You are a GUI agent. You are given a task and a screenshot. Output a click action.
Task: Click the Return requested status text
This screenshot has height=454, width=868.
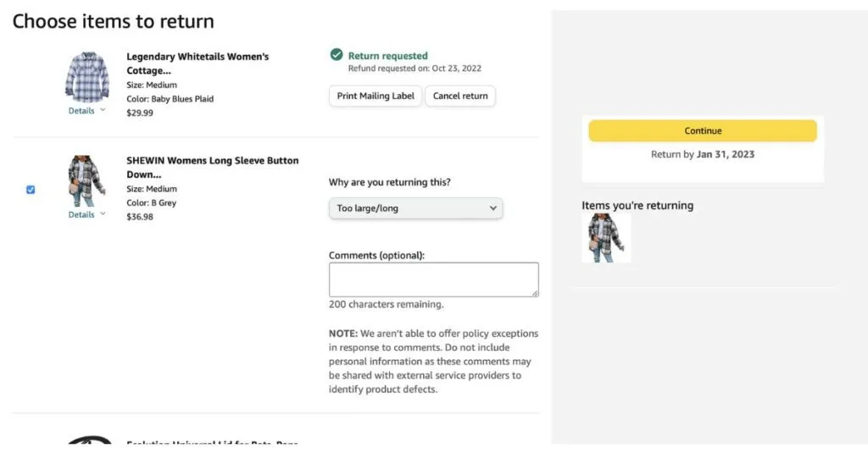click(x=387, y=56)
